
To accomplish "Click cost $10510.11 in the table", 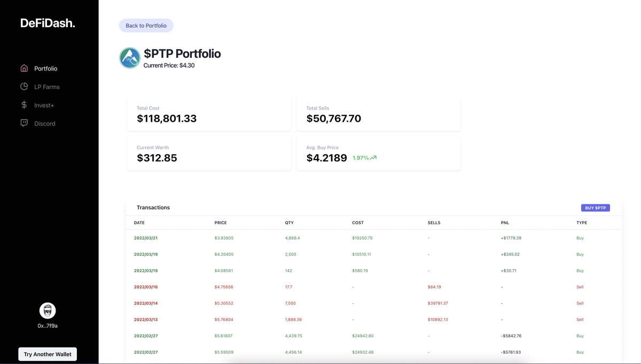I will coord(362,255).
